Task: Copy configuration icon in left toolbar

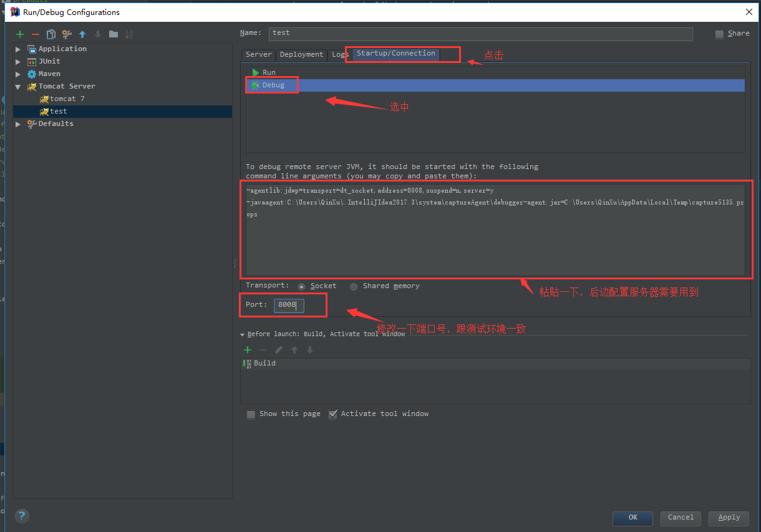Action: [x=51, y=34]
